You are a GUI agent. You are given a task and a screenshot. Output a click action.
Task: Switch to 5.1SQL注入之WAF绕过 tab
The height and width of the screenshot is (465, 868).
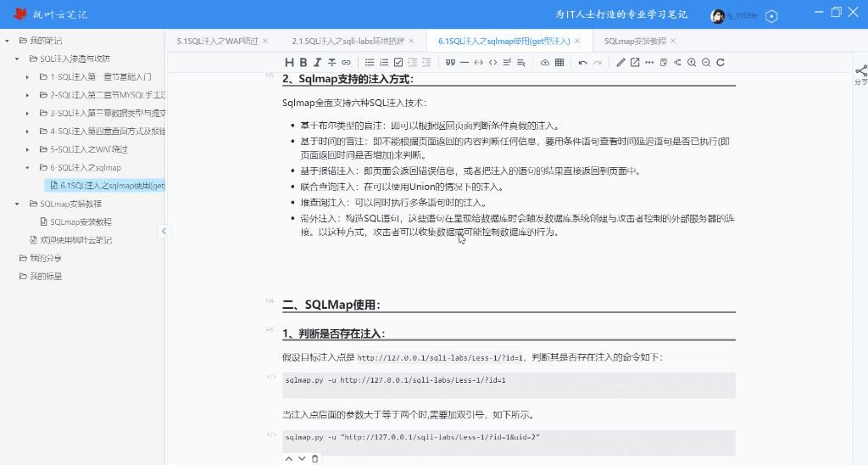tap(217, 41)
